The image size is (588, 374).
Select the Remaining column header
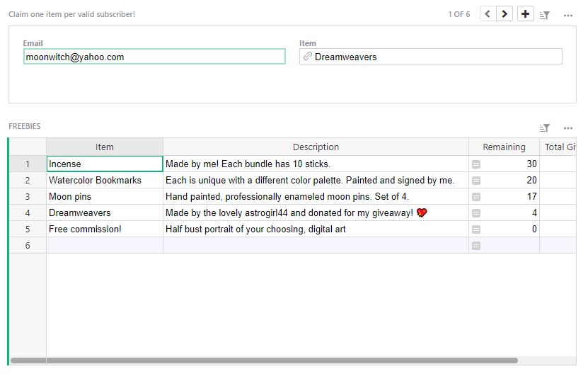tap(504, 147)
